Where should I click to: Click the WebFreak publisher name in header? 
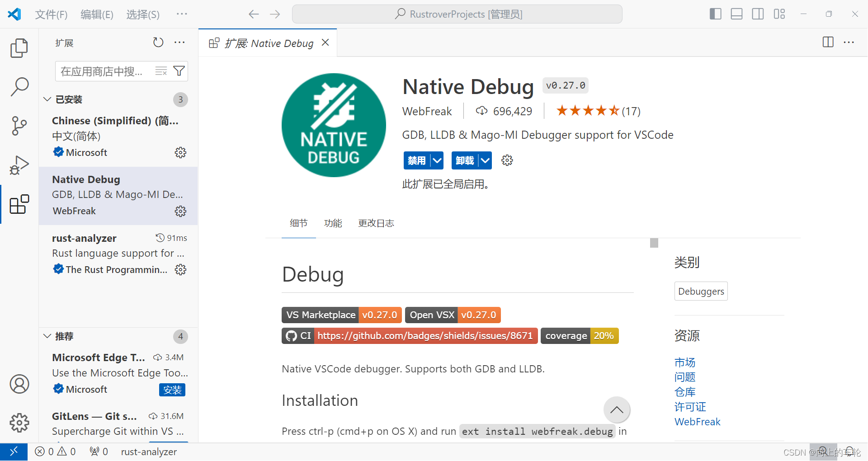[x=427, y=111]
